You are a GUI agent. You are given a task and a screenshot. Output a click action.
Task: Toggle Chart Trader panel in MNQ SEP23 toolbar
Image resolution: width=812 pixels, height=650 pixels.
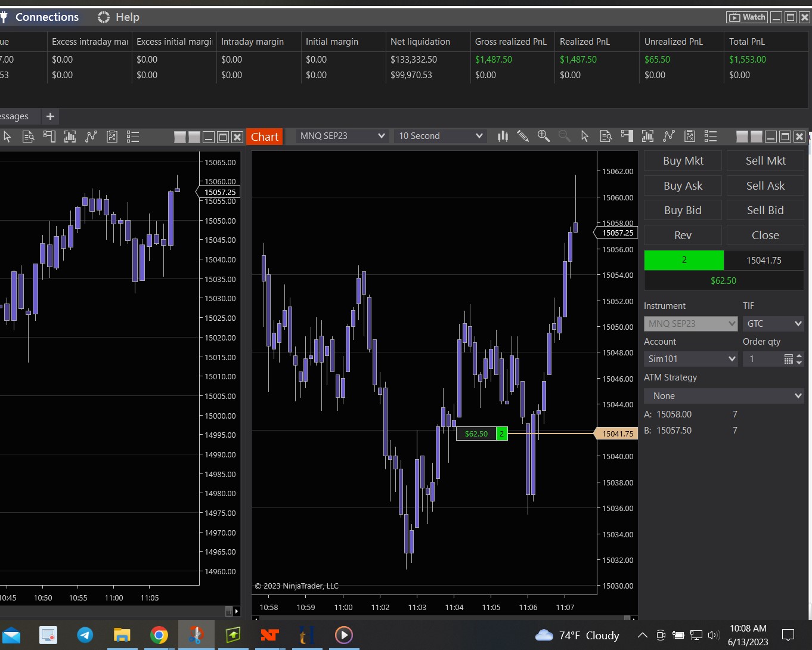pyautogui.click(x=627, y=136)
